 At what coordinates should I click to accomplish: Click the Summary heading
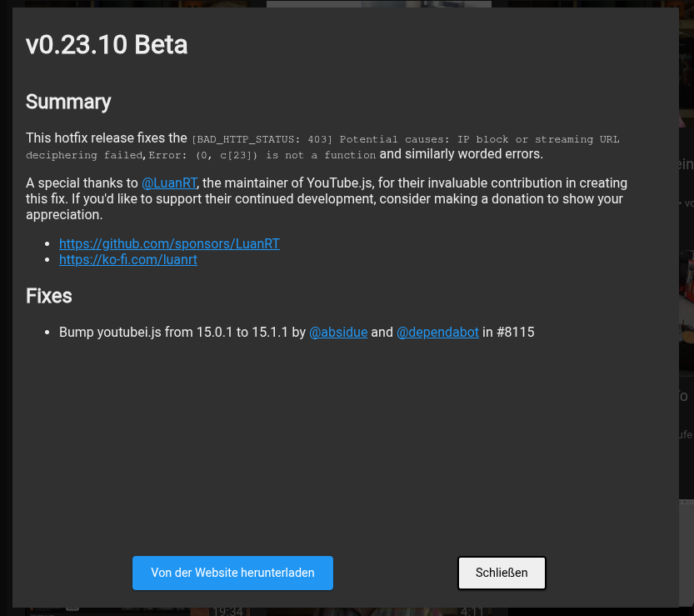point(68,102)
